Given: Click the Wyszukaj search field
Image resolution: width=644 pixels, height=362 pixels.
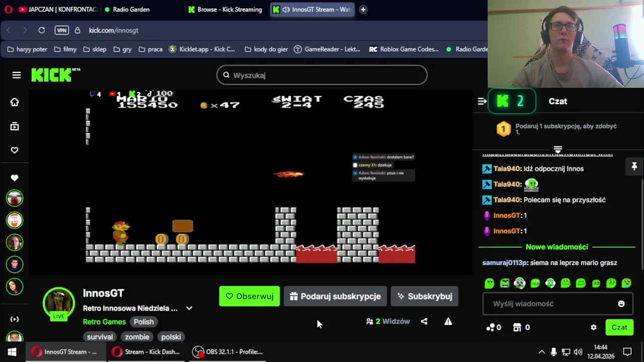Looking at the screenshot, I should coord(322,75).
